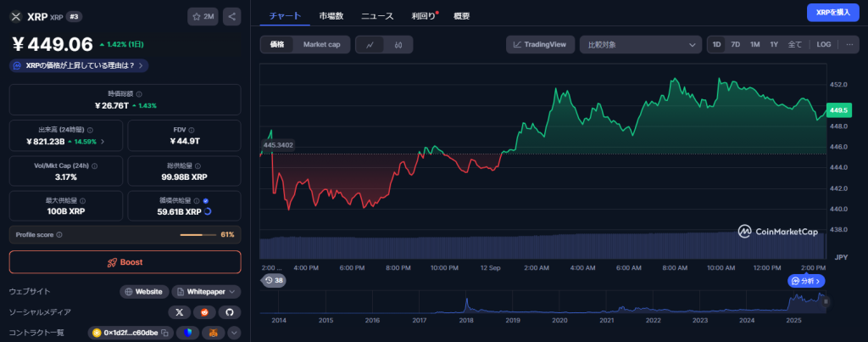
Task: Click info icon next to 最大供給量
Action: pos(83,200)
